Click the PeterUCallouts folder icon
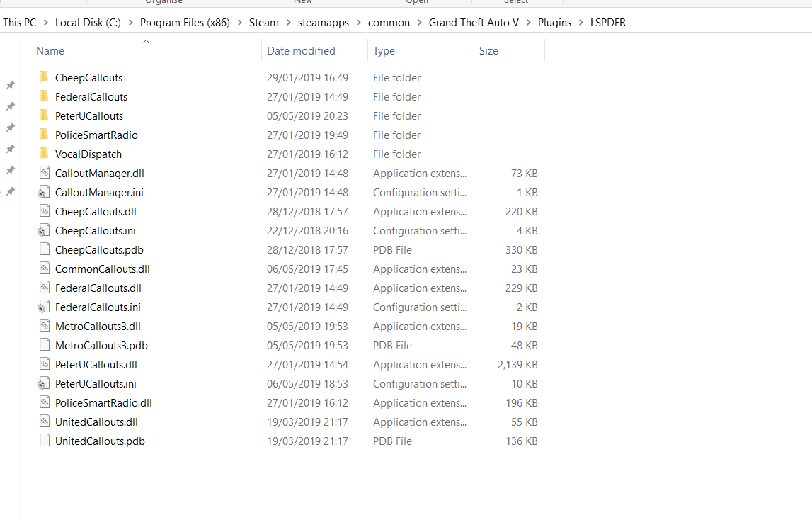Screen dimensions: 812x520 click(x=45, y=115)
